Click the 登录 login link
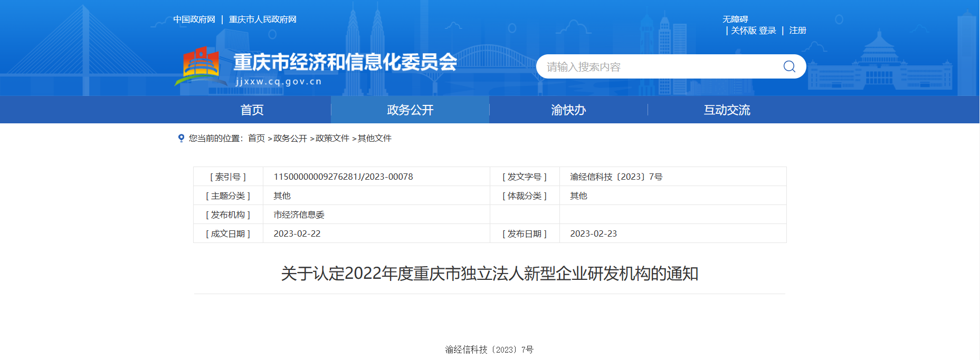 [x=768, y=31]
